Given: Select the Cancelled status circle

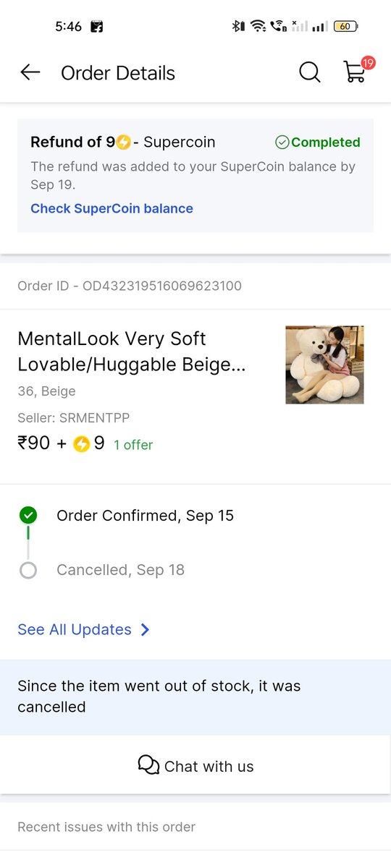Looking at the screenshot, I should (28, 571).
